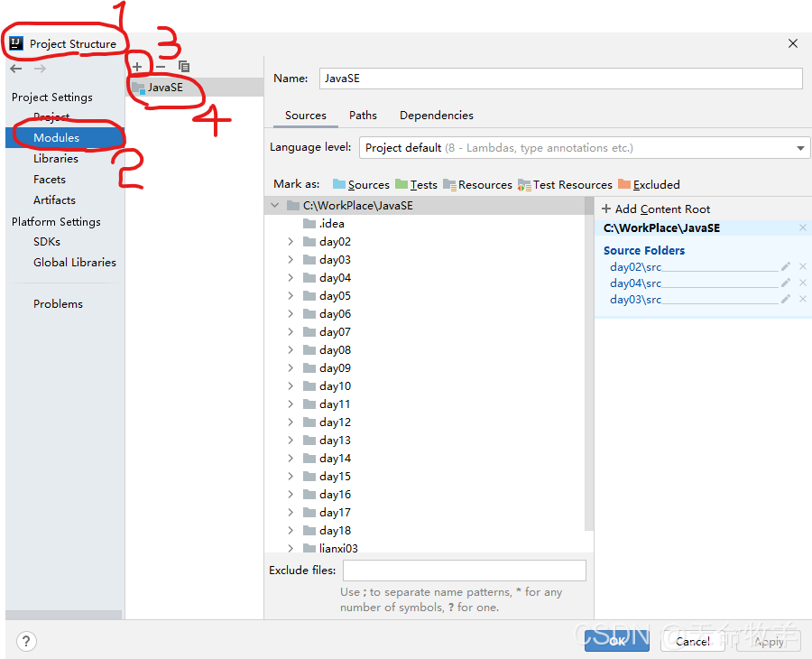Select the lianxi03 folder row

pos(425,548)
